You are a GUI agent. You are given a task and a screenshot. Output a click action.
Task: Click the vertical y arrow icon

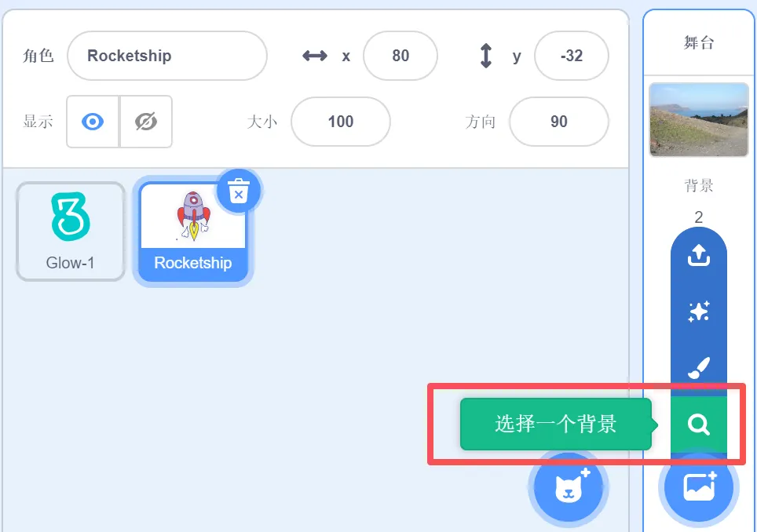pos(485,56)
